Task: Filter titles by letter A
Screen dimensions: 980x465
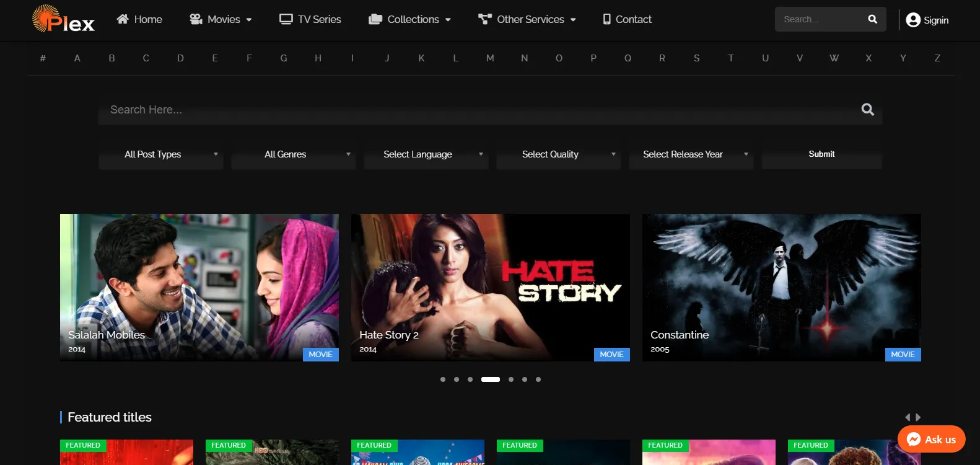Action: [x=77, y=58]
